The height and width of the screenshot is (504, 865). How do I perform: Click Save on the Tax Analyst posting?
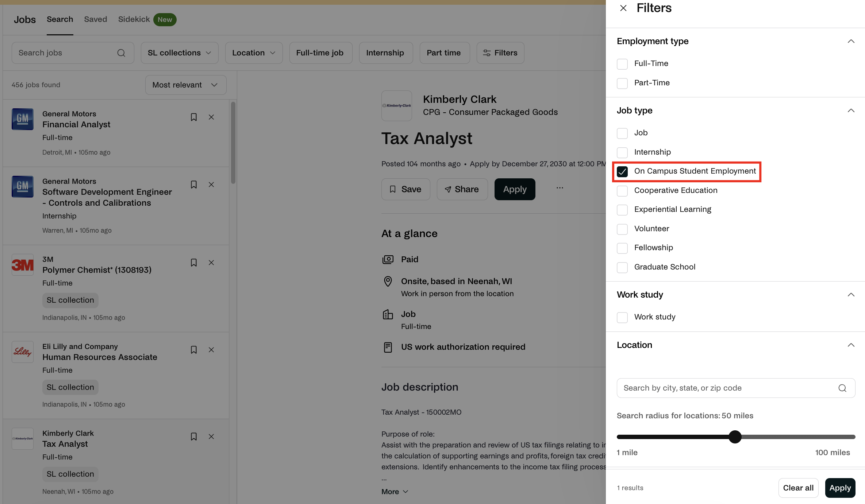coord(406,189)
